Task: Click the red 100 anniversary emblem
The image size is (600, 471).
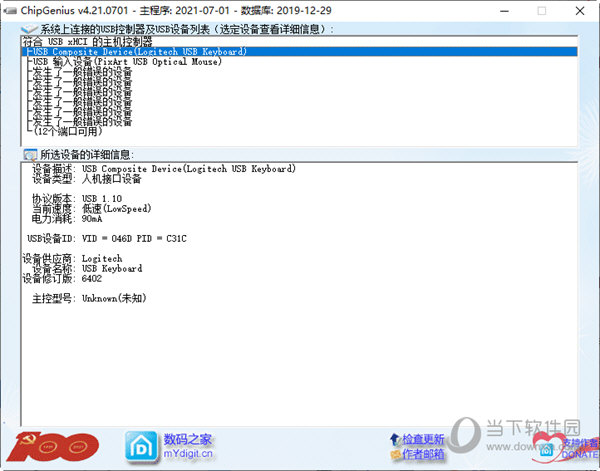Action: [53, 447]
